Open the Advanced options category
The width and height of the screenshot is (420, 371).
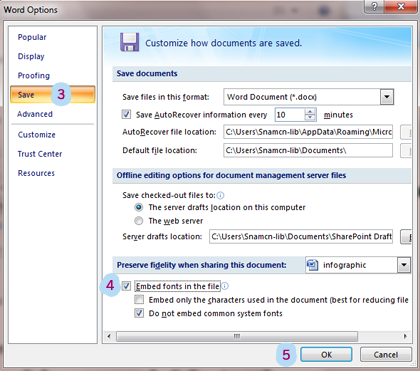(x=35, y=114)
